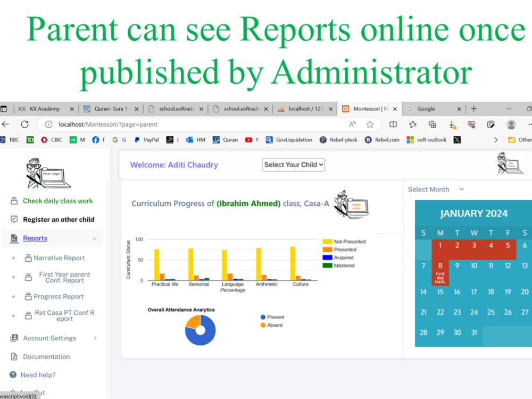Open the Rebel.com bookmark
The height and width of the screenshot is (399, 532).
click(382, 140)
